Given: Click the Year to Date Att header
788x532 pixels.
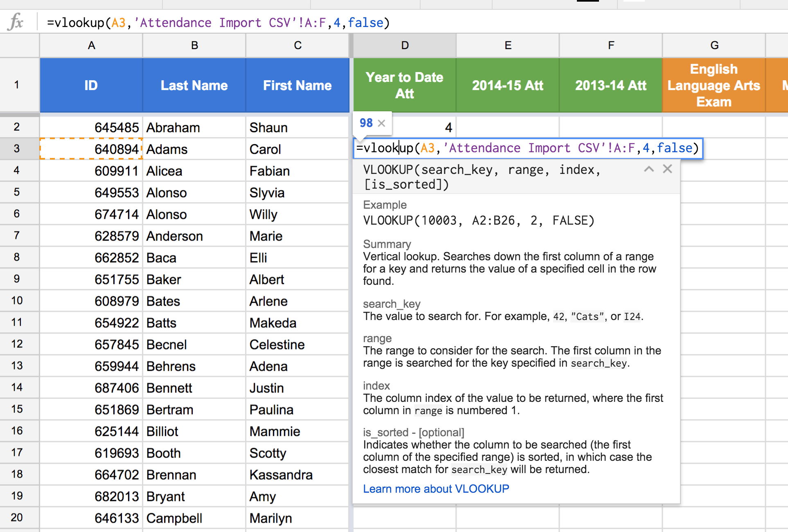Looking at the screenshot, I should 405,85.
